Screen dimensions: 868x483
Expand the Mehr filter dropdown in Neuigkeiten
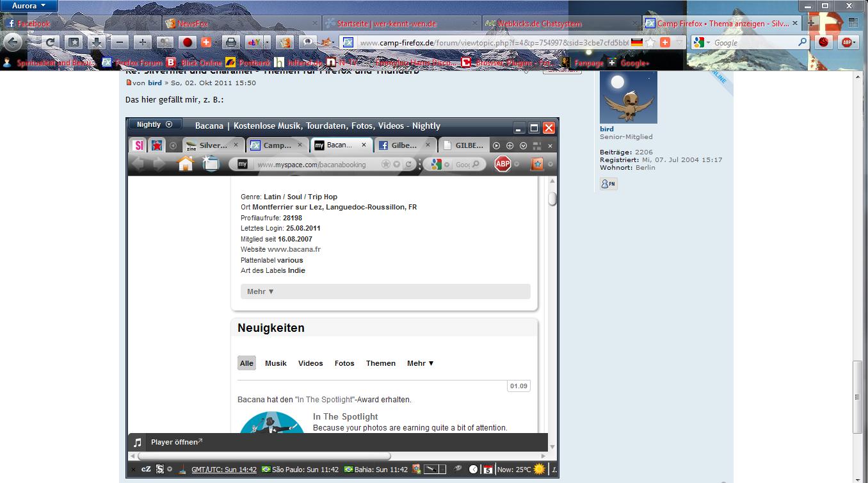(x=421, y=363)
